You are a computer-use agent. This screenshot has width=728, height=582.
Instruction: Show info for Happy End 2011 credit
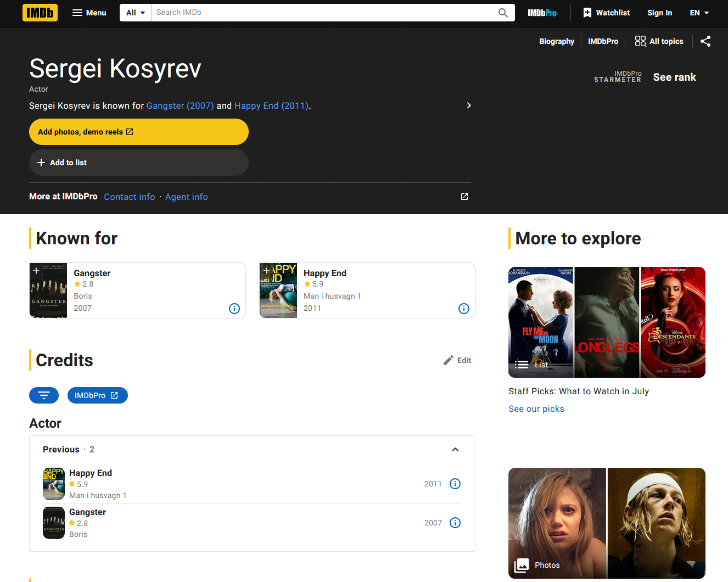pos(455,484)
